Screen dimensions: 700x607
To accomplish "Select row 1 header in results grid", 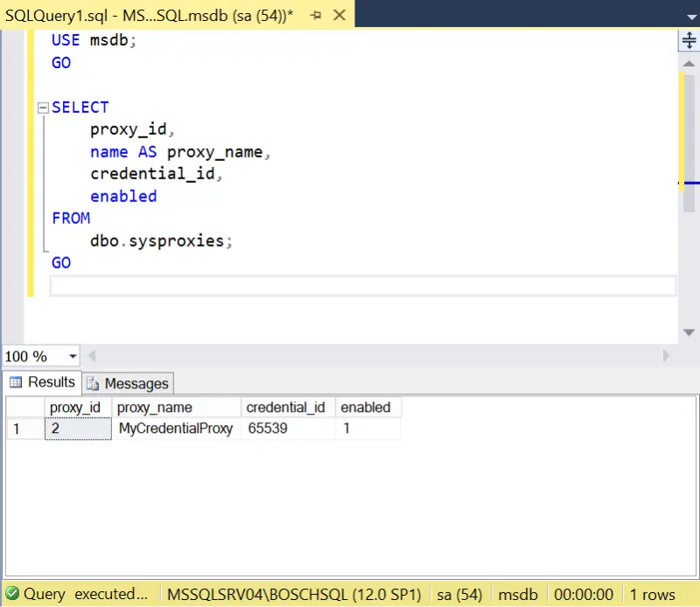I will click(x=25, y=429).
